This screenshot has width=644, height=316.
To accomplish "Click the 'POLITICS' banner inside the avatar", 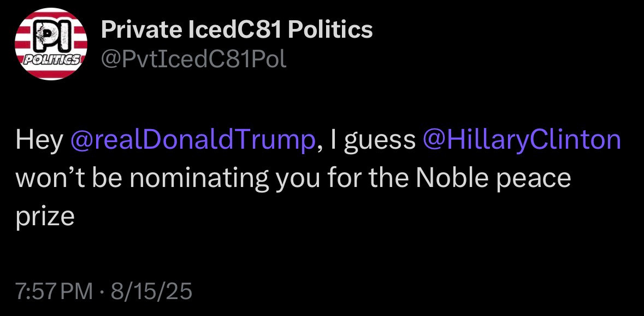I will [51, 60].
